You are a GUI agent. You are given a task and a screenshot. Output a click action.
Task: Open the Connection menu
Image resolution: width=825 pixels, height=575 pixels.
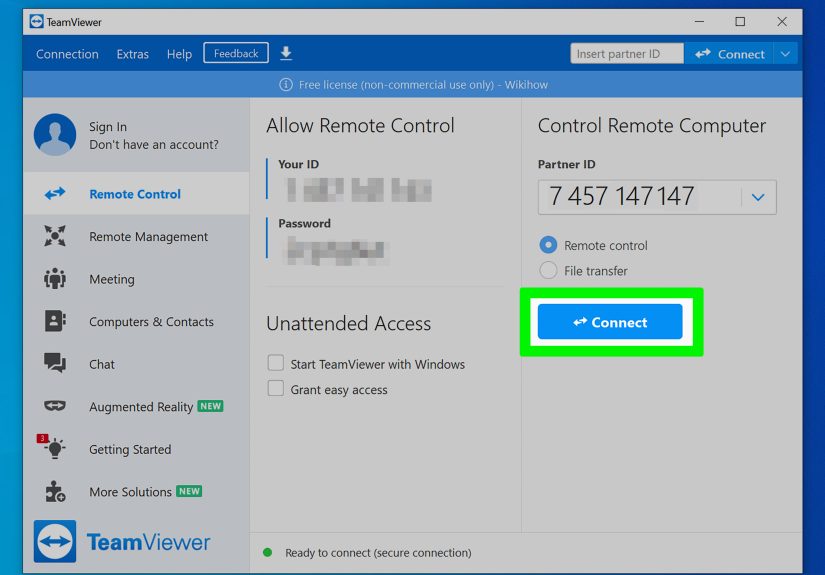point(67,54)
